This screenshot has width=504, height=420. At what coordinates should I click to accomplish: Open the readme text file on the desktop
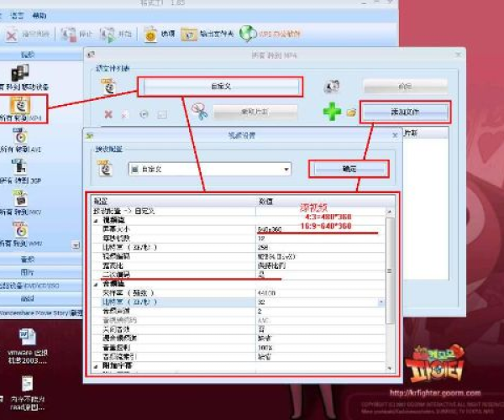pos(28,393)
